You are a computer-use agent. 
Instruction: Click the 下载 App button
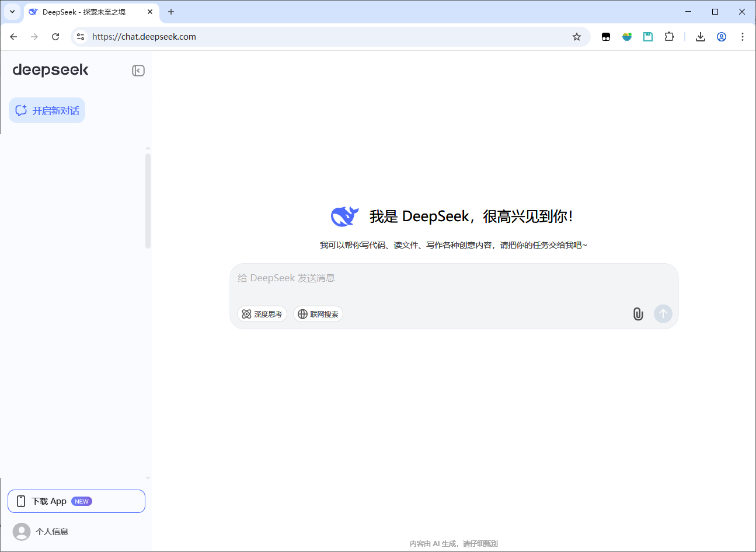(76, 501)
